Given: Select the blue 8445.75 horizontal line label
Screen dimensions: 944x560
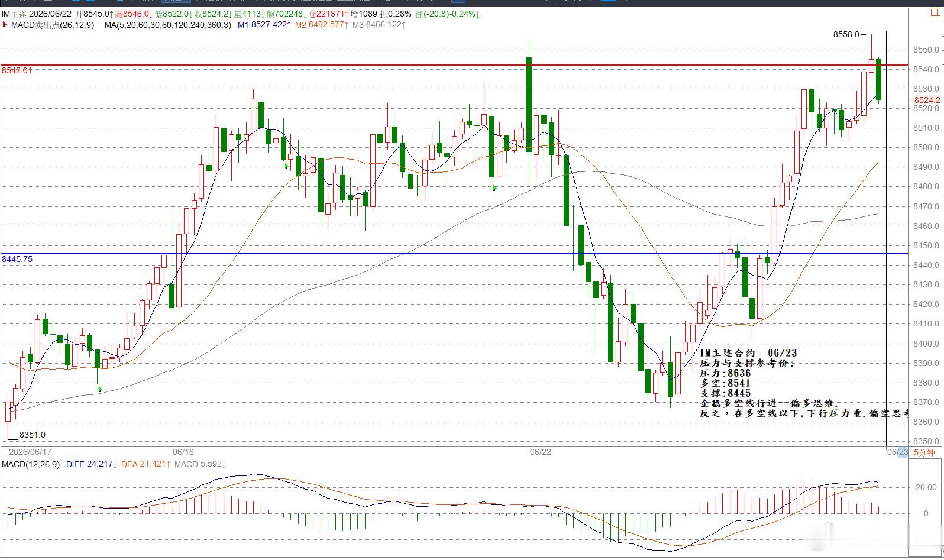Looking at the screenshot, I should pyautogui.click(x=17, y=259).
